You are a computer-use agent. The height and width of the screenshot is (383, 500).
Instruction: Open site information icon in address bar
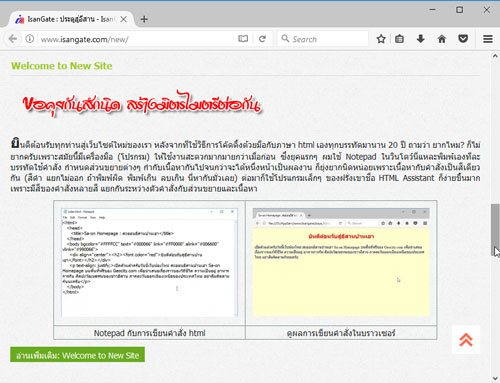point(30,39)
